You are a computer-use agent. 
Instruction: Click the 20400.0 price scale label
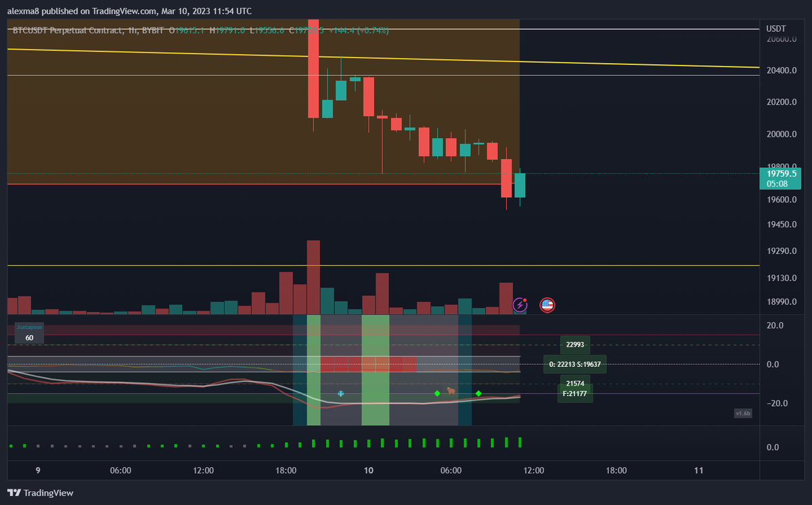(x=780, y=71)
